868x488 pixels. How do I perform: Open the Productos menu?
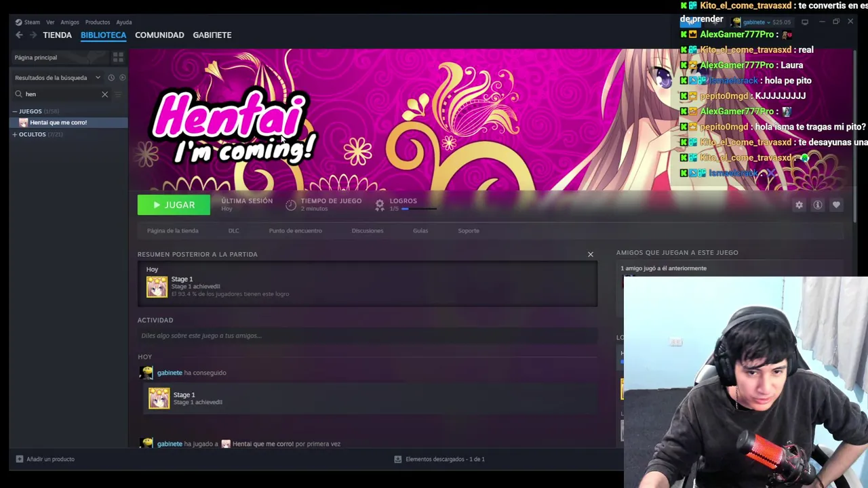click(x=98, y=22)
